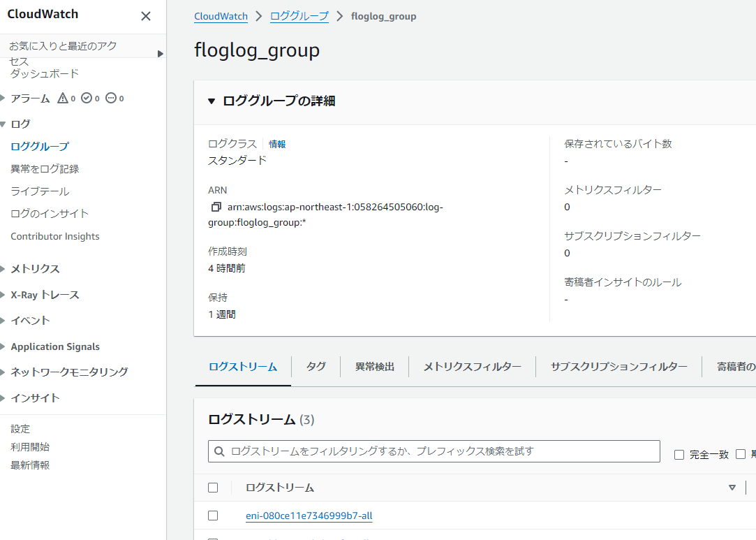Expand お気に入りと最近のアクセス arrow

tap(161, 54)
